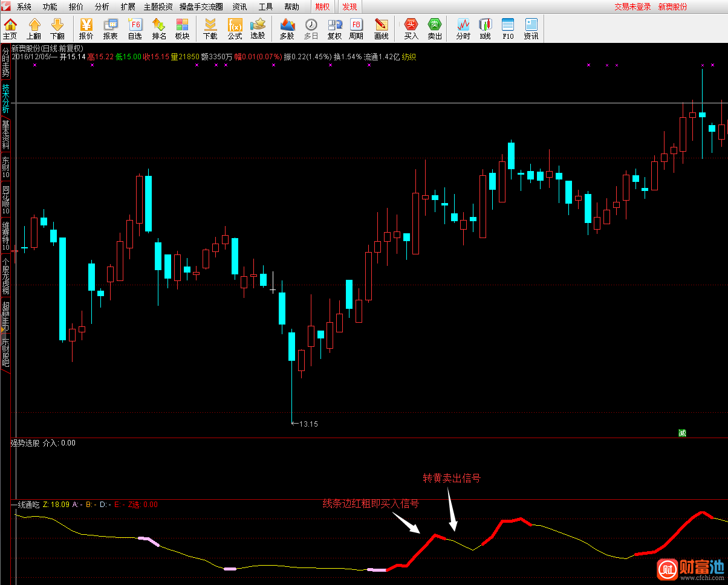This screenshot has height=585, width=728.
Task: Toggle 复权 price adjustment
Action: [334, 28]
